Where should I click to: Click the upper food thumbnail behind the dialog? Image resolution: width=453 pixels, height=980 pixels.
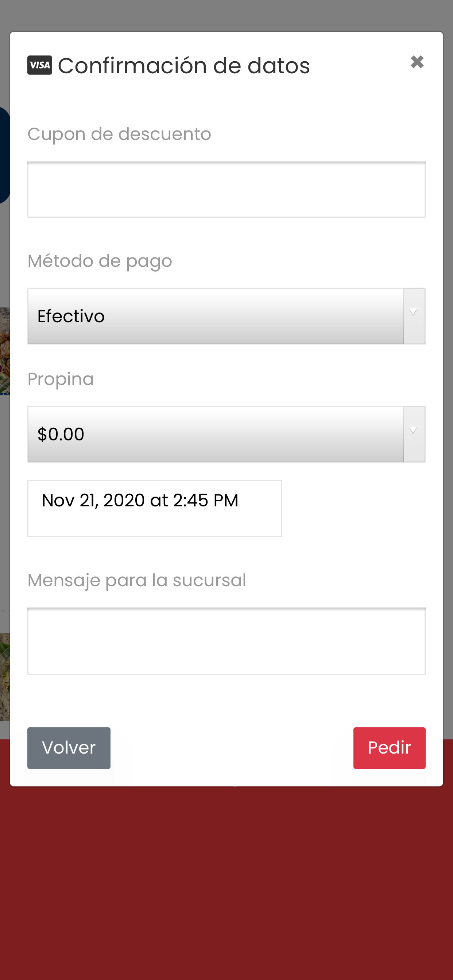(5, 350)
